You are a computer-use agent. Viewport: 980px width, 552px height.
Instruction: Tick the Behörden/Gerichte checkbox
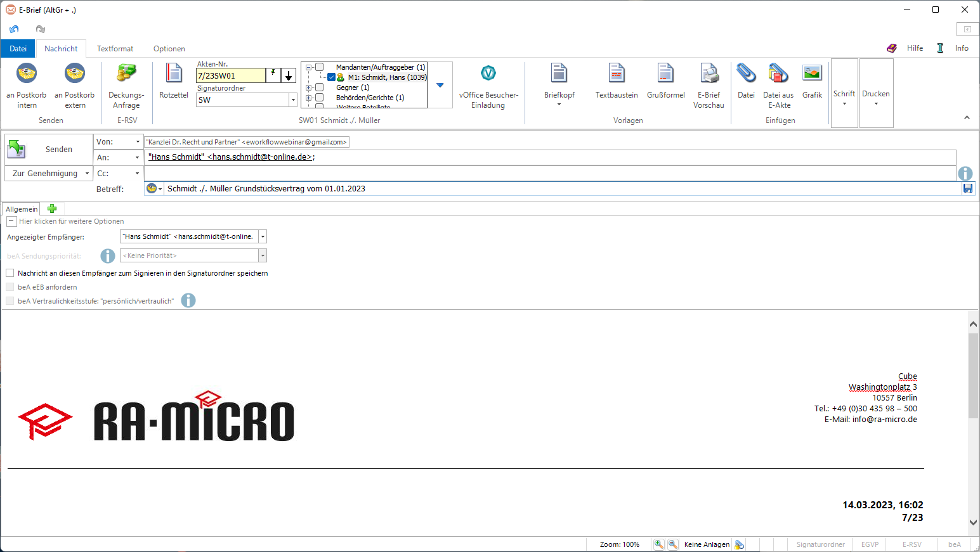[320, 98]
